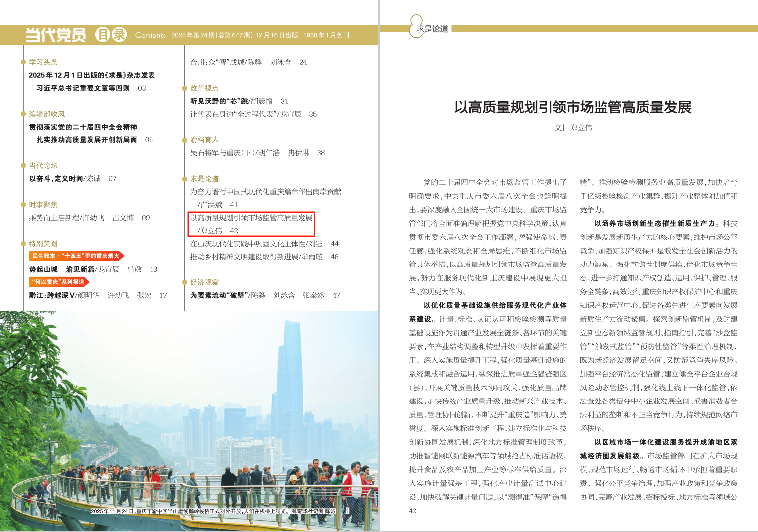Image resolution: width=758 pixels, height=532 pixels.
Task: Click the author byline 文| 郑立伟
Action: tap(573, 128)
